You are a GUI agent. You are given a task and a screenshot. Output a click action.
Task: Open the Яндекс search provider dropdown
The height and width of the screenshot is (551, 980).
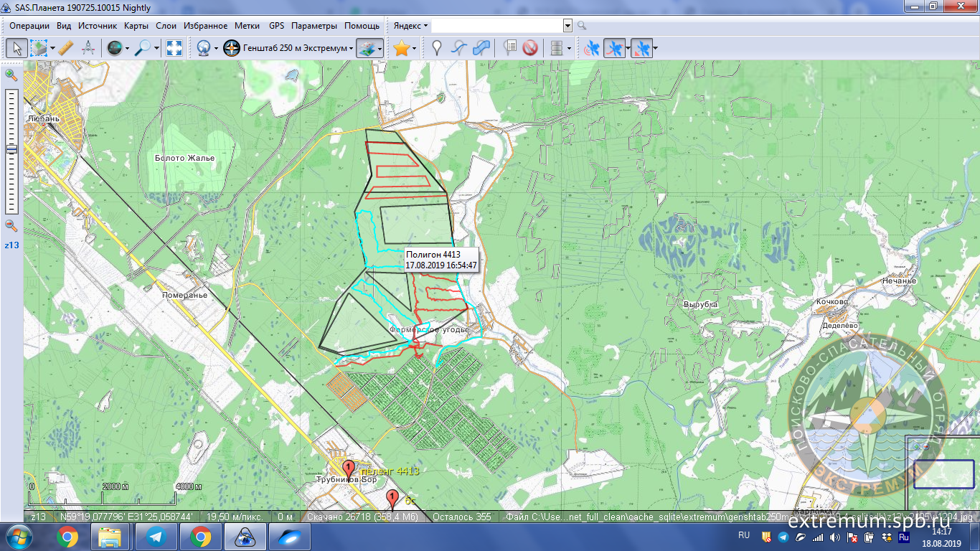[410, 26]
